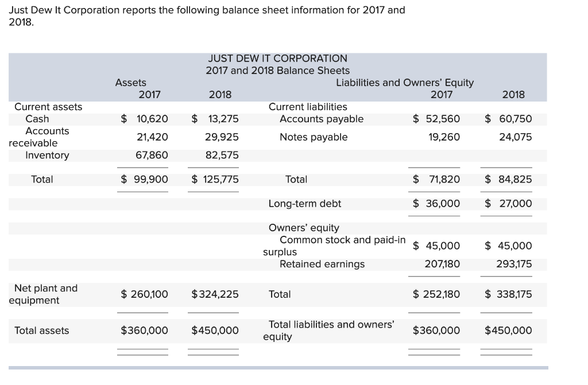Screen dimensions: 588x385
Task: Click the 2017 Cash value $10,620
Action: 144,119
